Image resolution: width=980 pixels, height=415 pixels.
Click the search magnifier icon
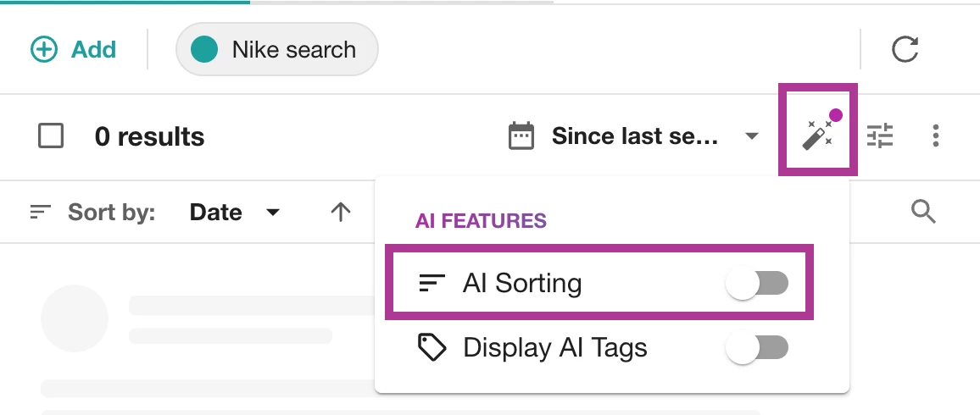tap(923, 212)
